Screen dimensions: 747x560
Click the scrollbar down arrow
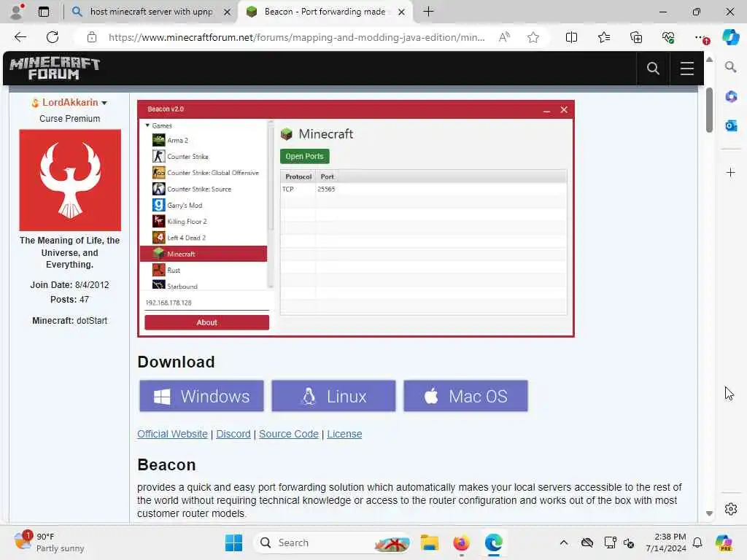(709, 514)
